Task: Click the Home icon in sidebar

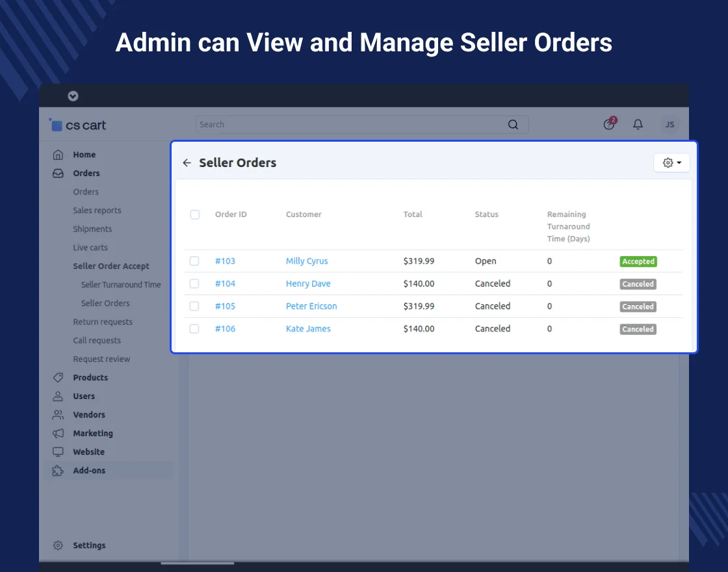Action: [58, 155]
